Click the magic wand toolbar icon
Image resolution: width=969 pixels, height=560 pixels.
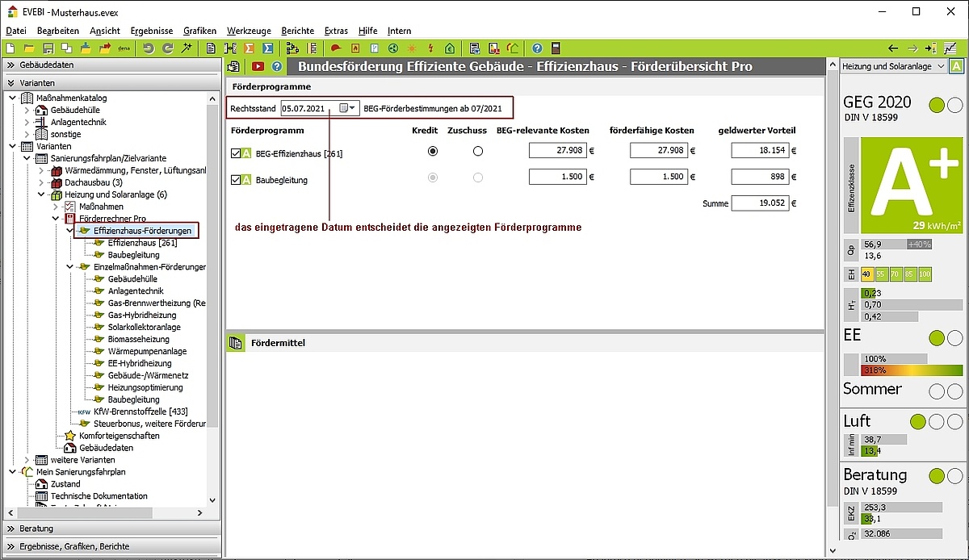coord(187,48)
